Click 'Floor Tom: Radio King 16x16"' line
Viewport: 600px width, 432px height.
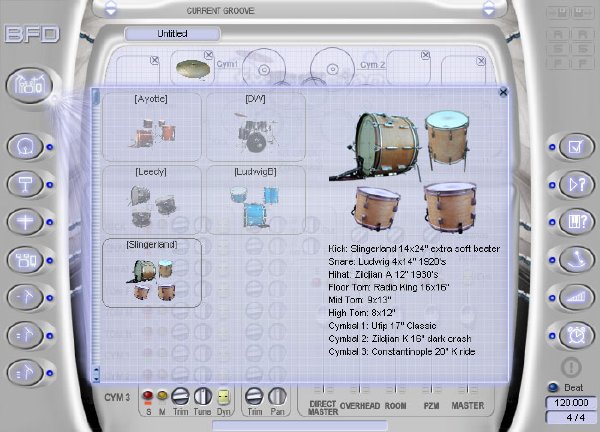[x=389, y=287]
